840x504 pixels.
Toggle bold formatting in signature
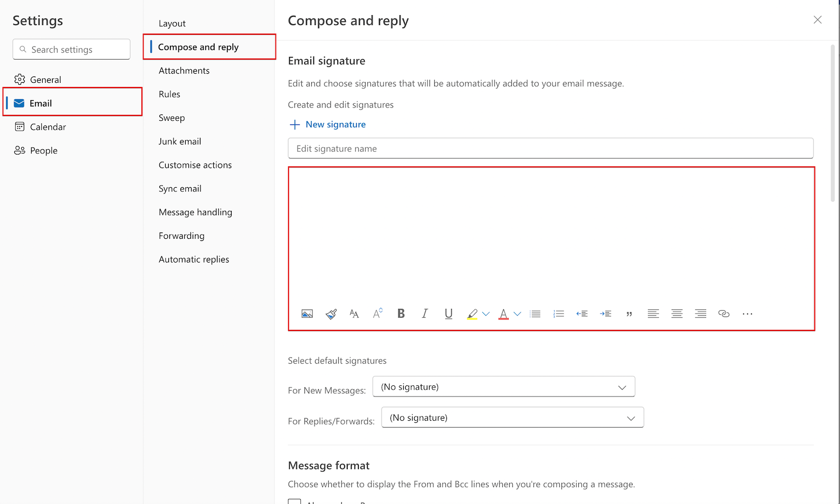[401, 314]
